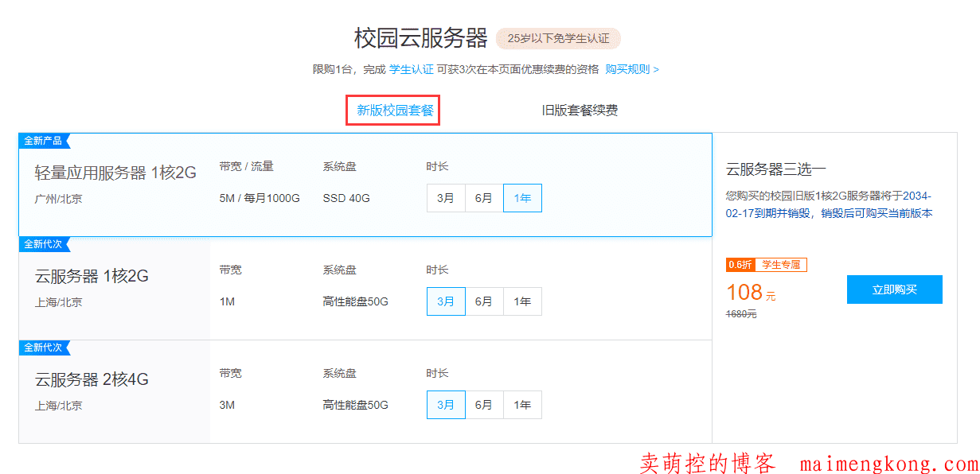Select 6月 duration for 轻量应用服务器 1核2G

click(484, 198)
